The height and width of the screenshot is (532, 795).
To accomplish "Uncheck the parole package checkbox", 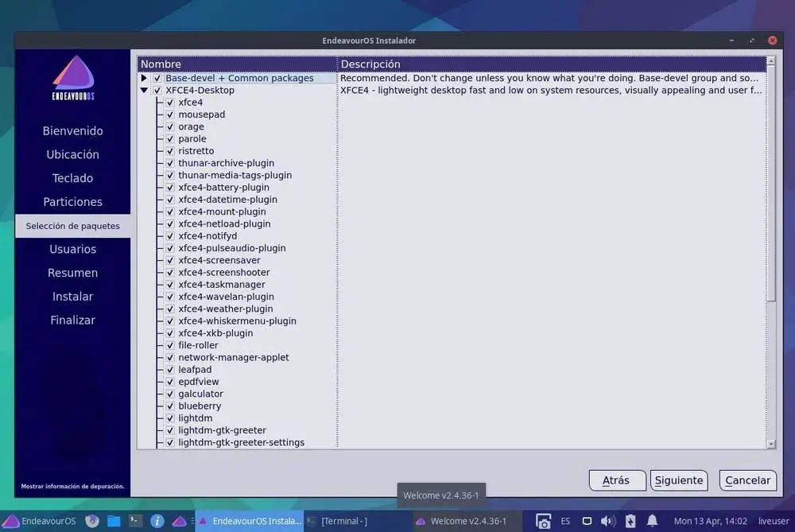I will (170, 139).
